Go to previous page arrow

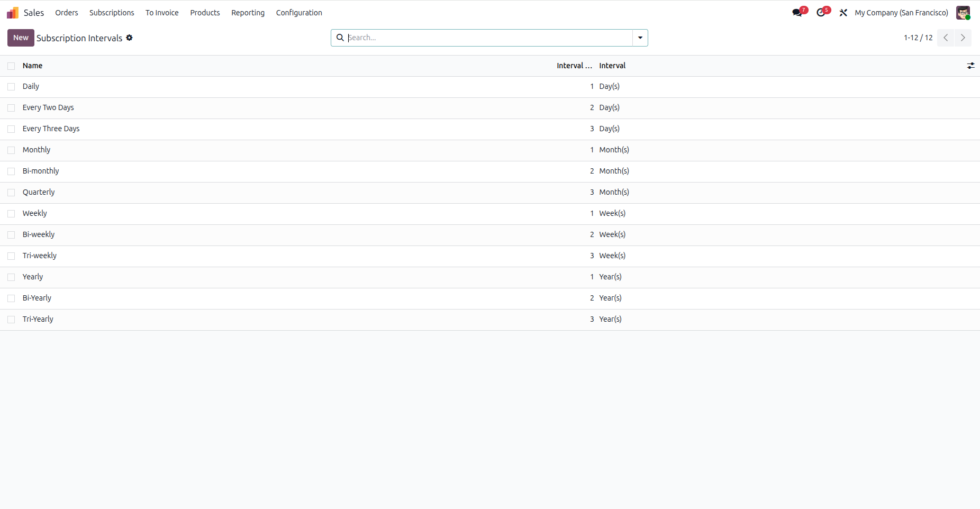946,38
